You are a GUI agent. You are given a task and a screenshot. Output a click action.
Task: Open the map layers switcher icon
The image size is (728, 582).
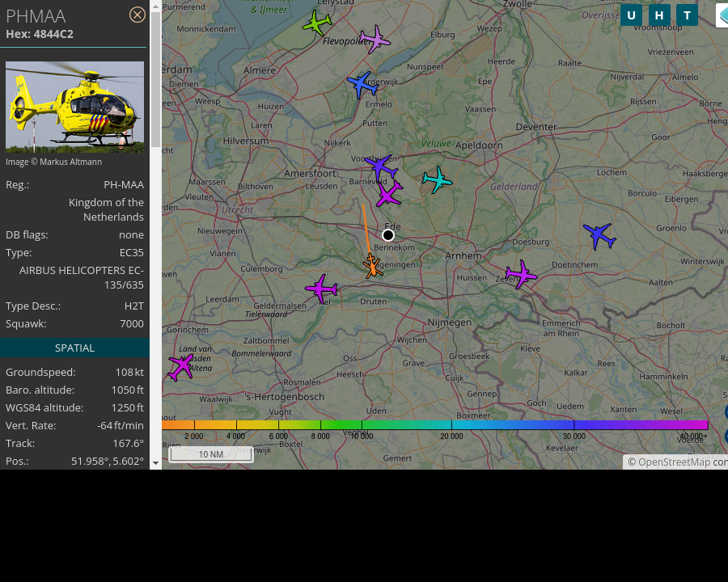point(722,15)
